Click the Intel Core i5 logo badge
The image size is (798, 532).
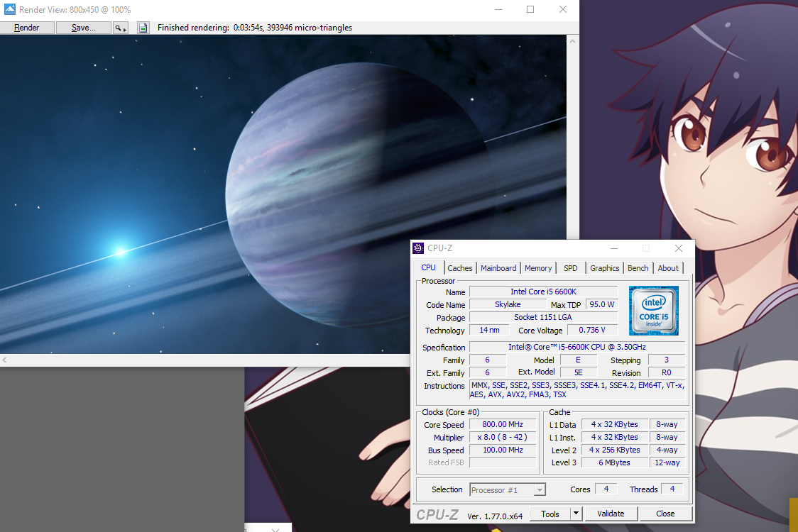pos(653,310)
